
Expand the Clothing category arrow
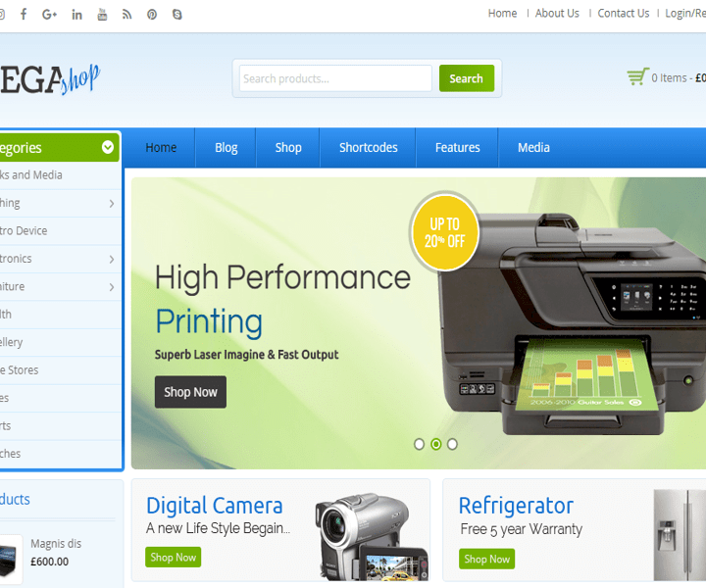[x=111, y=204]
